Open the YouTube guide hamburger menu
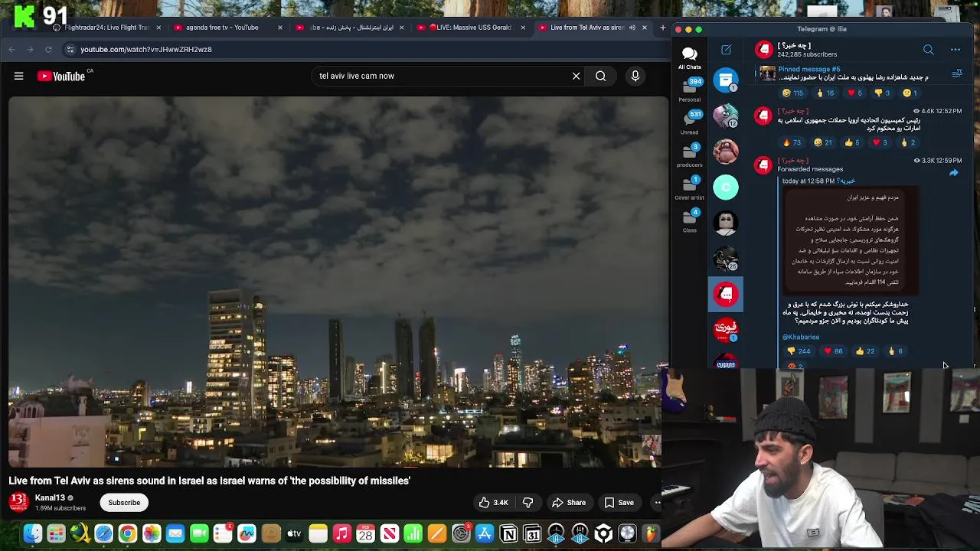 [18, 76]
